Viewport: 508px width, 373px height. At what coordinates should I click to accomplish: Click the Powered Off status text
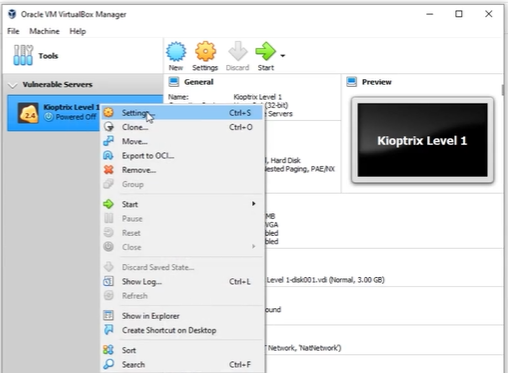click(76, 117)
